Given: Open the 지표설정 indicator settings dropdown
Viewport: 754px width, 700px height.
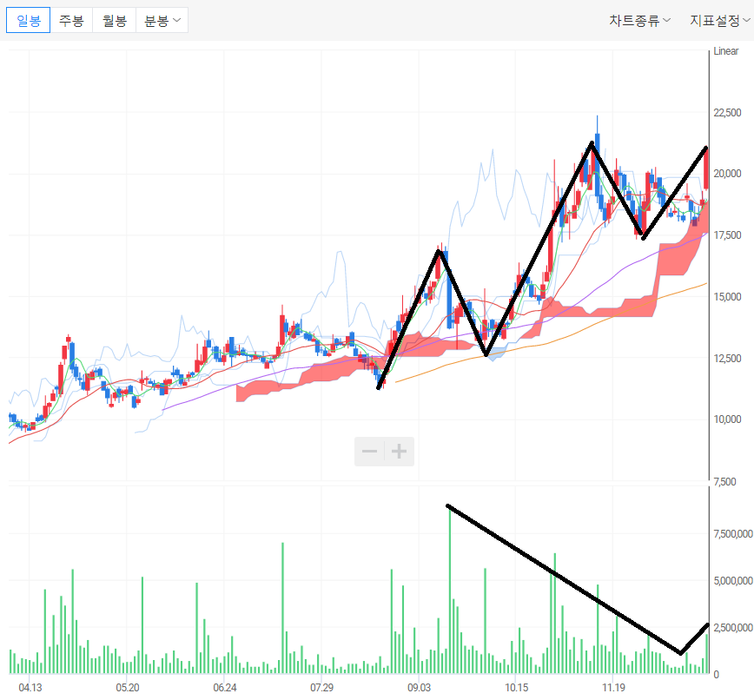Looking at the screenshot, I should [720, 20].
